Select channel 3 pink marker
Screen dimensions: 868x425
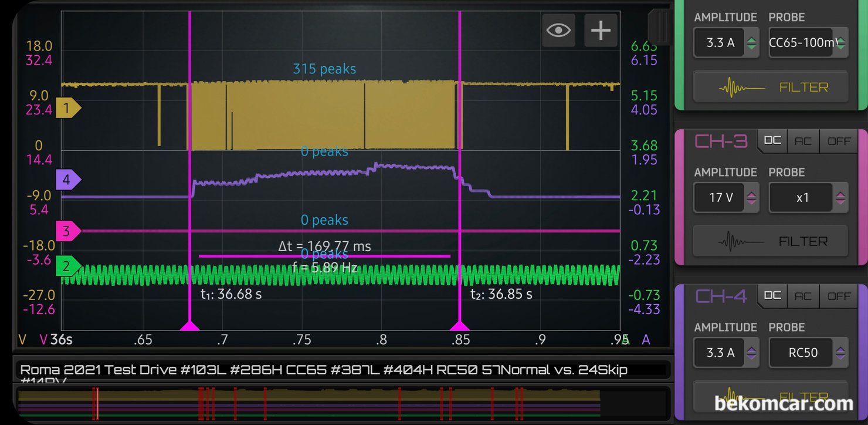click(67, 231)
